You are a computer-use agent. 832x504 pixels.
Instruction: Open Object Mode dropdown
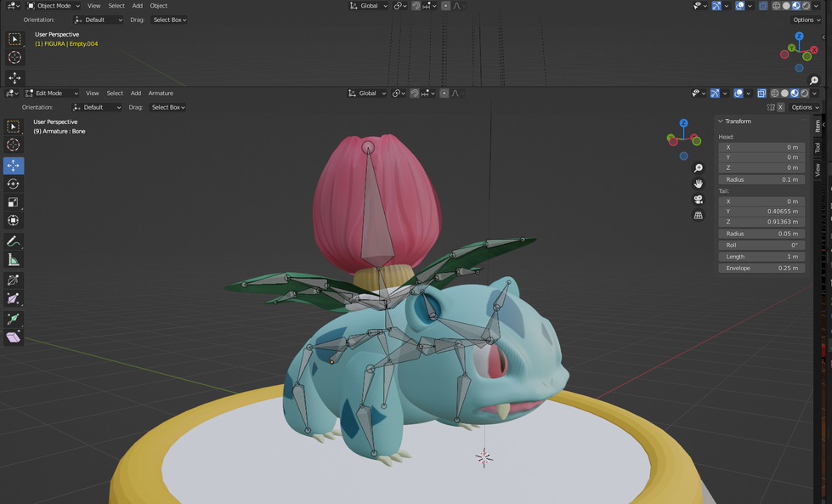pyautogui.click(x=54, y=6)
